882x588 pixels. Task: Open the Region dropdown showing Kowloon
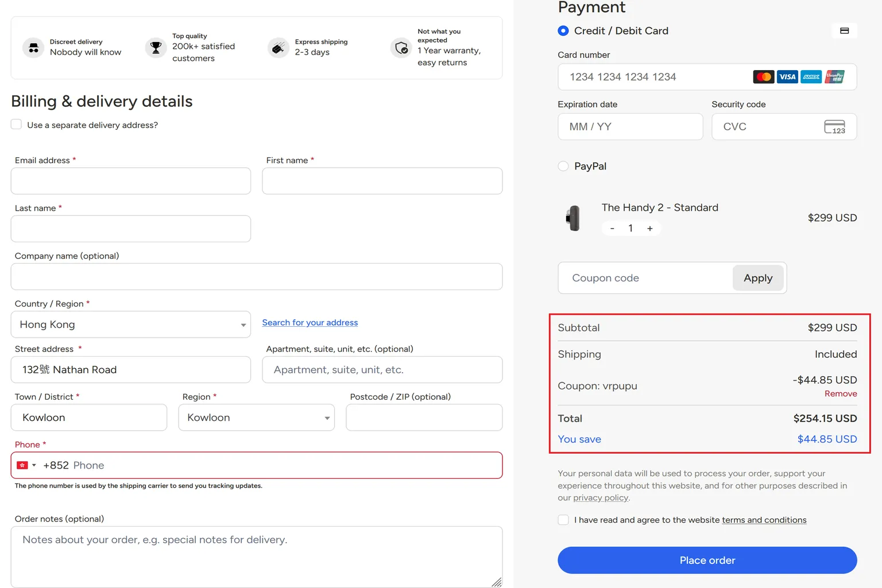[257, 417]
